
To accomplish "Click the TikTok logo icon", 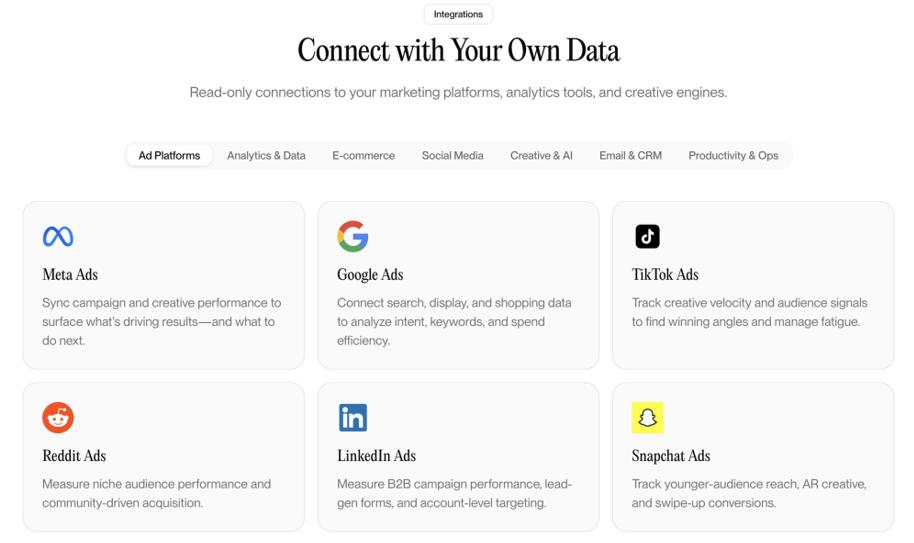I will [647, 237].
